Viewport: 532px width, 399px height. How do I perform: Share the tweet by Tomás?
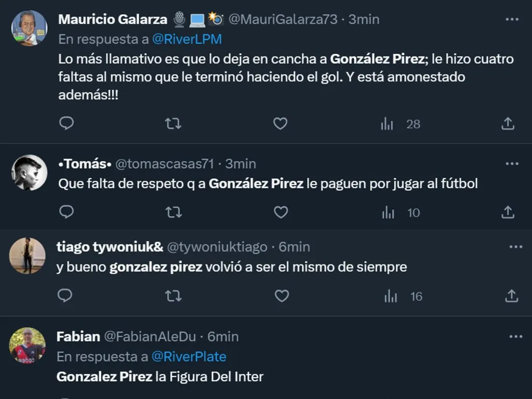[x=508, y=212]
